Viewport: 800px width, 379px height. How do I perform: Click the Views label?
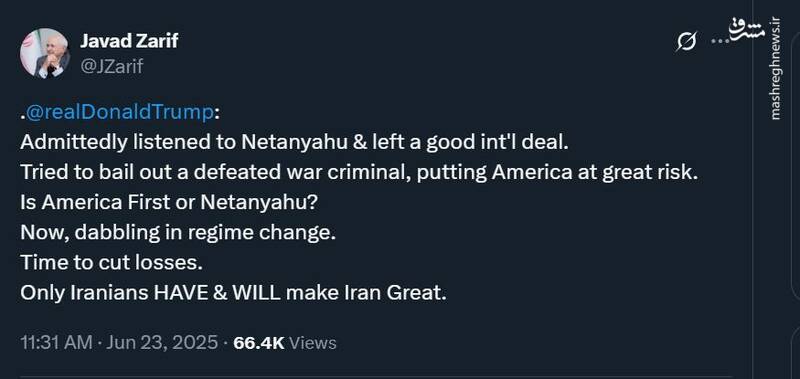(x=313, y=343)
